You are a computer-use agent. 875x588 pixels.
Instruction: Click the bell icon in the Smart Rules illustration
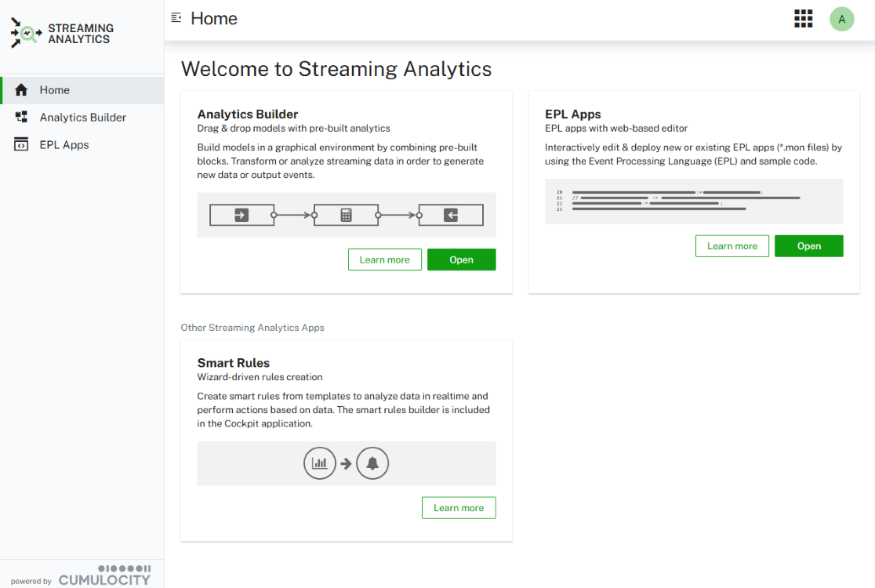click(372, 463)
